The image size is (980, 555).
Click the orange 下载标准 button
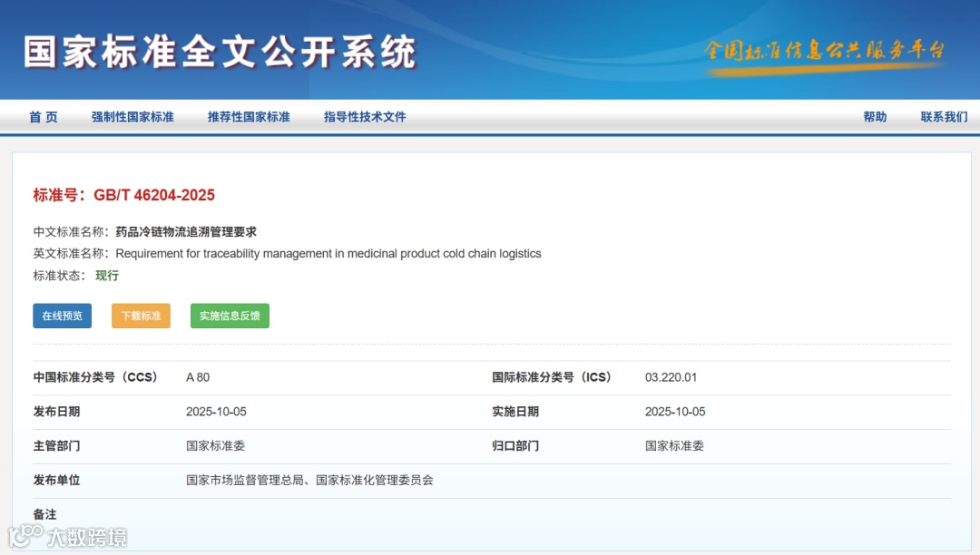click(142, 316)
